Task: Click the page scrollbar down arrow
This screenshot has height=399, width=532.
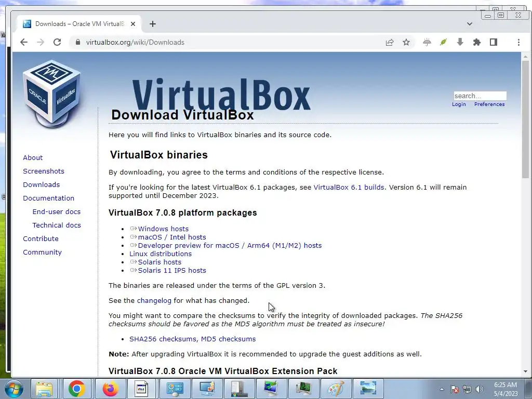Action: [526, 371]
